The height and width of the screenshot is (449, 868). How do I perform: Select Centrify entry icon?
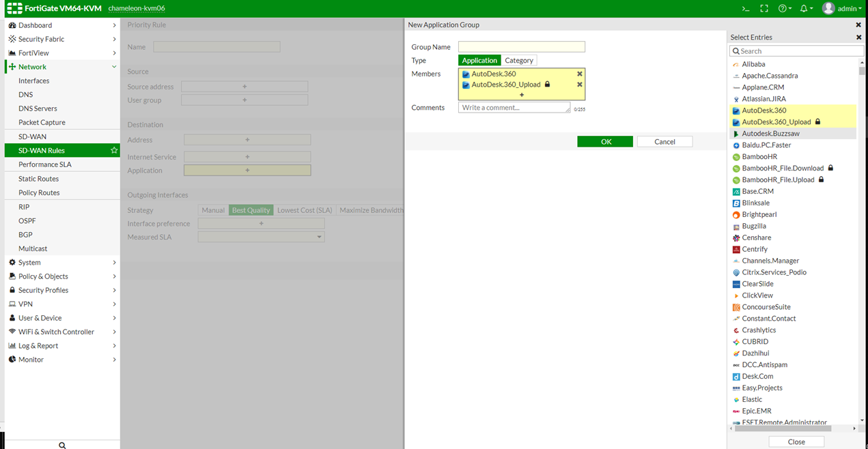pyautogui.click(x=736, y=250)
